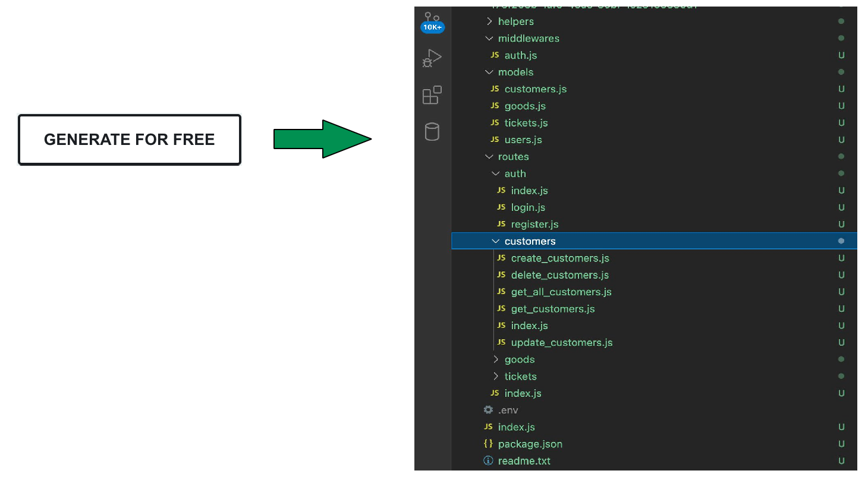Screen dimensions: 868x480
Task: Click the U status on package.json row
Action: pos(841,444)
